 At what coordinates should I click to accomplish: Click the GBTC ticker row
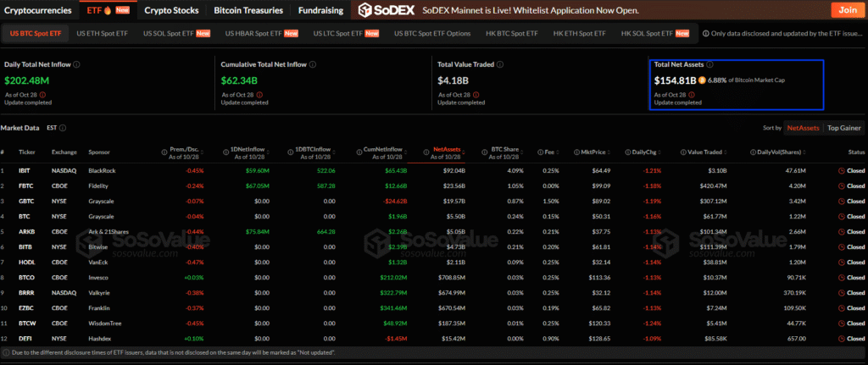tap(434, 202)
